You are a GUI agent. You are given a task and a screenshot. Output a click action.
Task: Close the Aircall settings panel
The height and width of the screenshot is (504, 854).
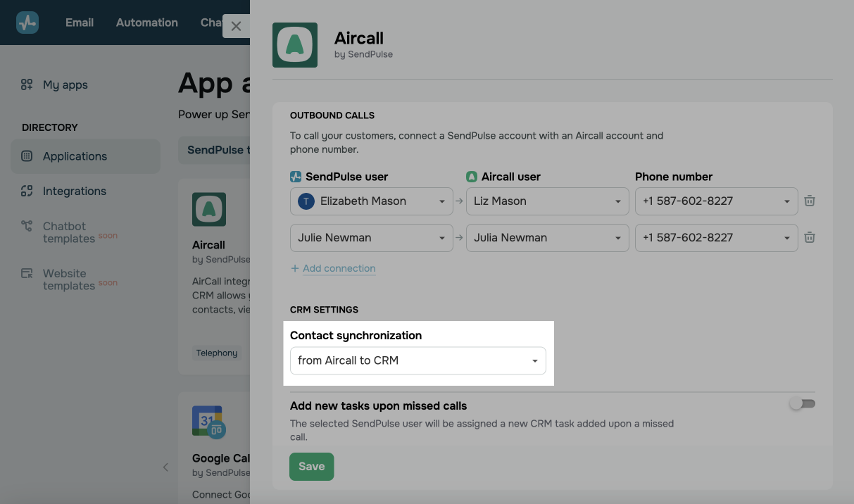(236, 26)
